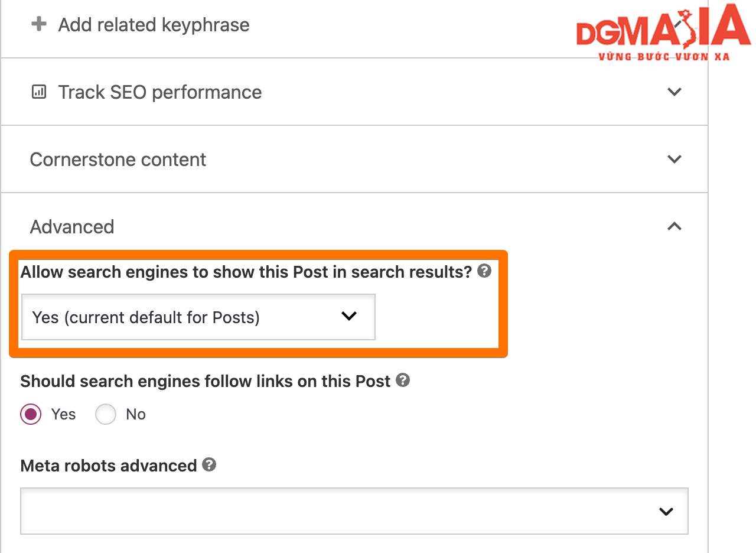The height and width of the screenshot is (553, 756).
Task: Expand Cornerstone content chevron
Action: coord(674,159)
